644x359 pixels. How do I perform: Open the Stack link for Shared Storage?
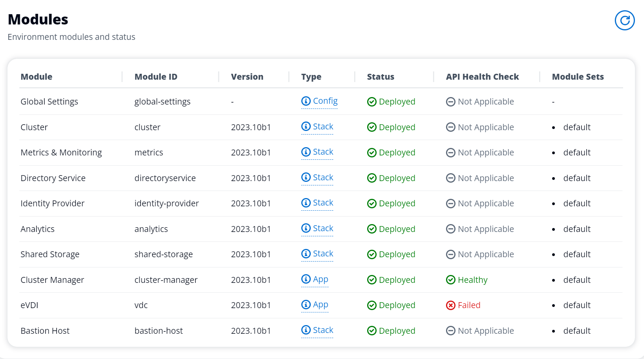(x=323, y=254)
